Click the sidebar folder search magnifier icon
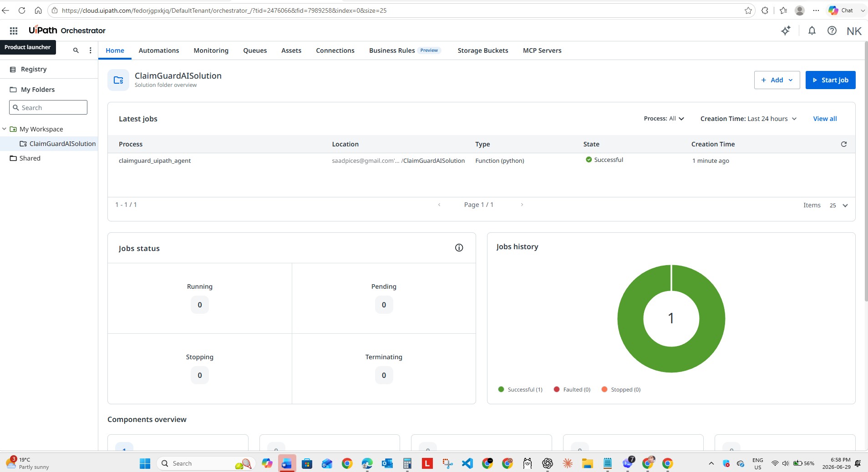 [76, 50]
